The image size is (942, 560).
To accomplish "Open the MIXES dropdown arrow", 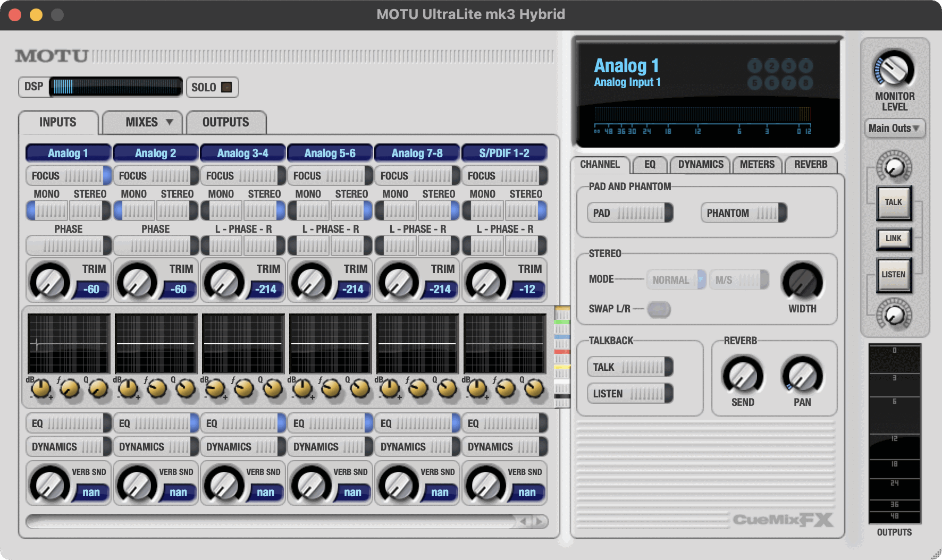I will (x=170, y=122).
